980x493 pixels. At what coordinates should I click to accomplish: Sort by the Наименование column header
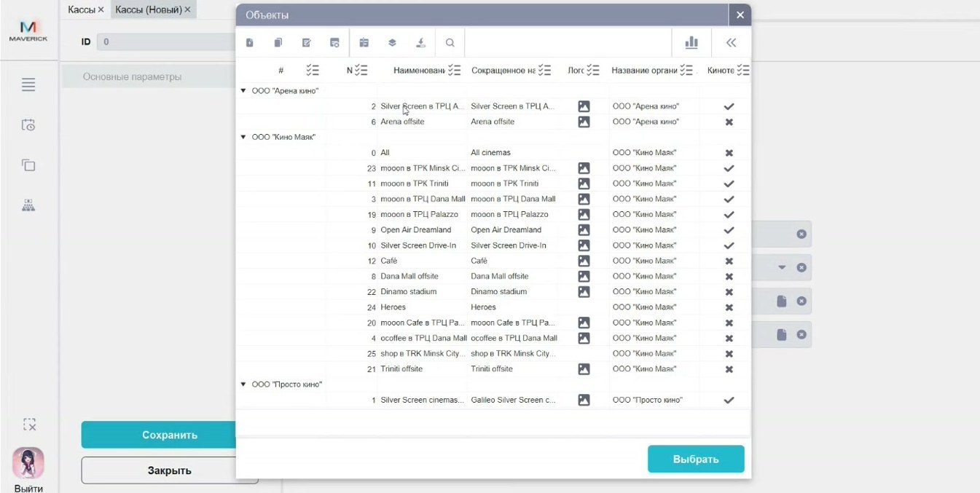pyautogui.click(x=418, y=71)
